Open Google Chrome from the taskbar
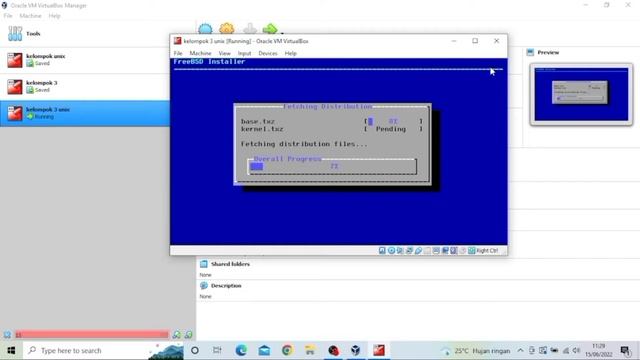 point(287,351)
